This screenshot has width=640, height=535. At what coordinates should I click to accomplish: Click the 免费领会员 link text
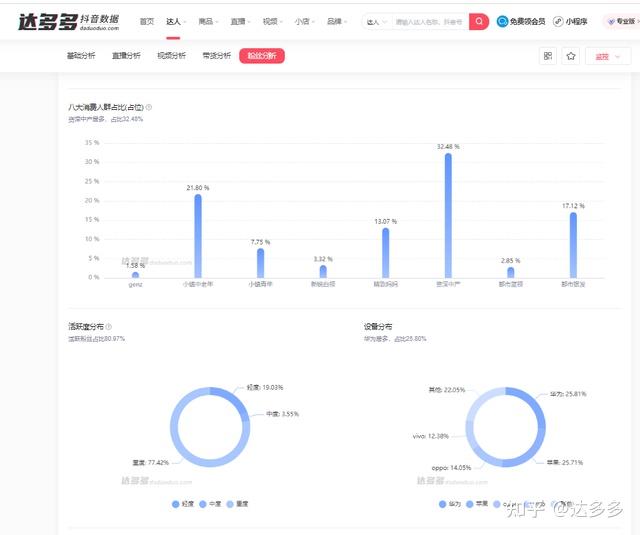[x=527, y=21]
